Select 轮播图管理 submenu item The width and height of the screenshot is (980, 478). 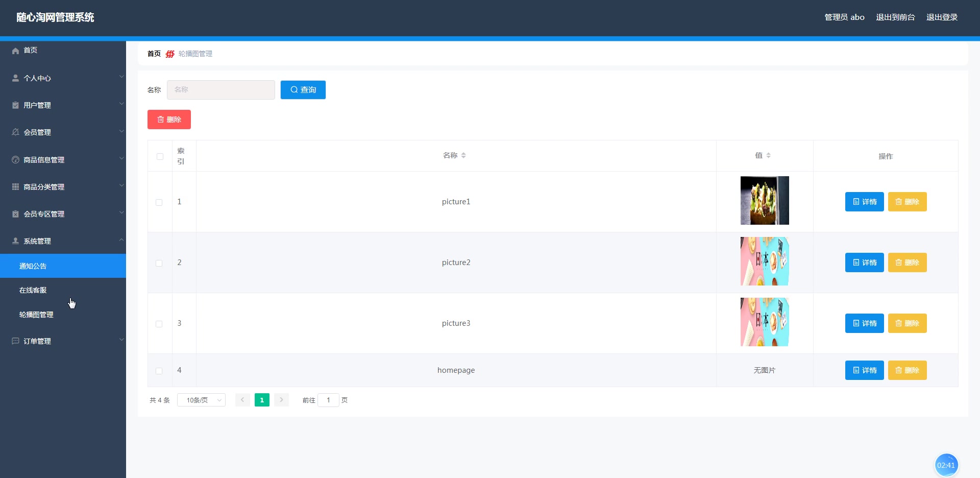63,315
